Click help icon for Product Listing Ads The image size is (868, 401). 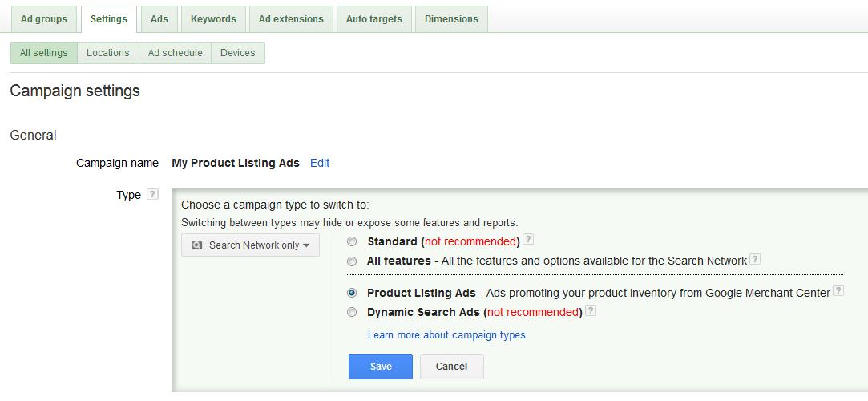pyautogui.click(x=838, y=291)
